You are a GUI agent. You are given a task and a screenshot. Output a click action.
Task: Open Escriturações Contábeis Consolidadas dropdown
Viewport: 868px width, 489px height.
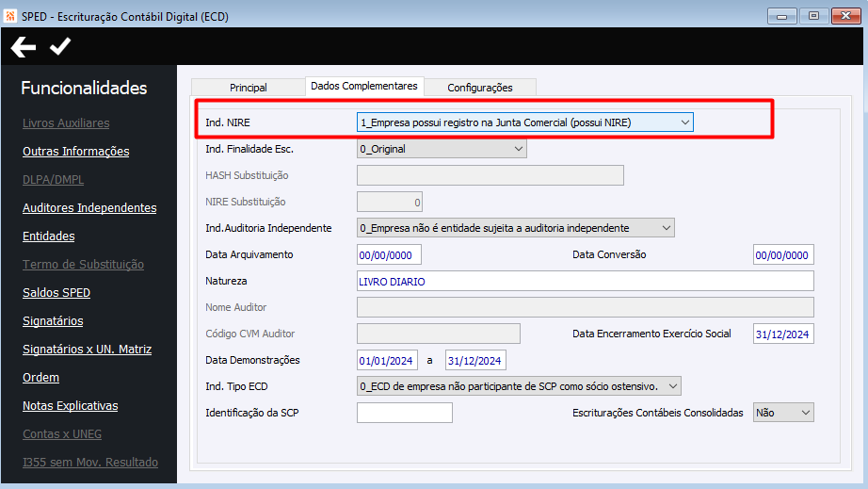[x=783, y=413]
